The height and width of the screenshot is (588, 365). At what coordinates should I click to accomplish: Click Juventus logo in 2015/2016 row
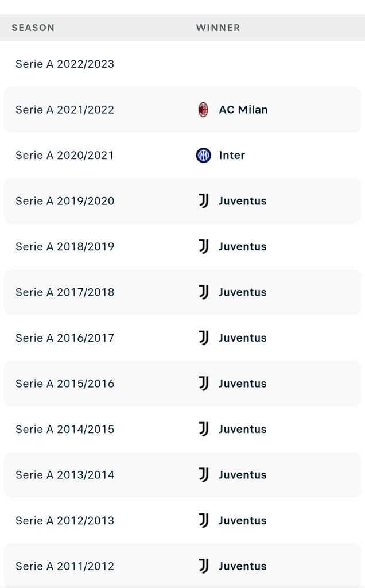pos(203,384)
